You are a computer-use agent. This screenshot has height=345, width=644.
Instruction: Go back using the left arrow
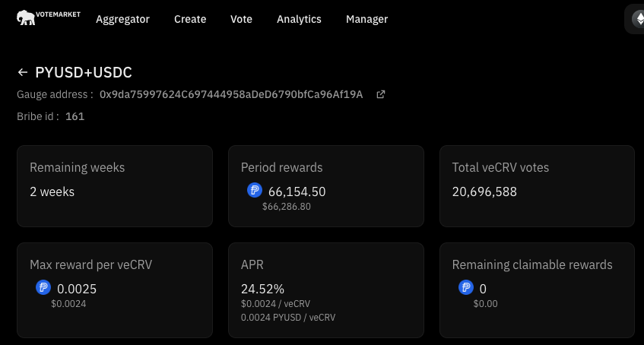click(x=23, y=73)
